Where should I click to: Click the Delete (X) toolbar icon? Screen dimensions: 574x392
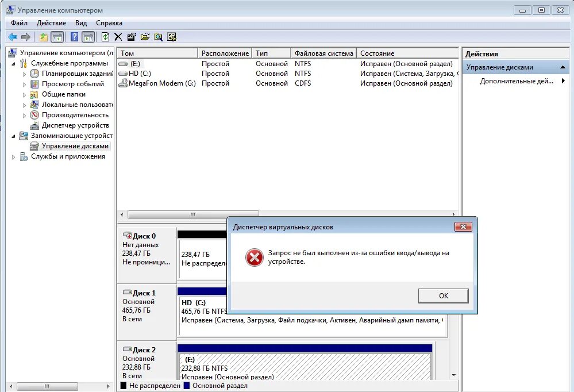point(118,37)
